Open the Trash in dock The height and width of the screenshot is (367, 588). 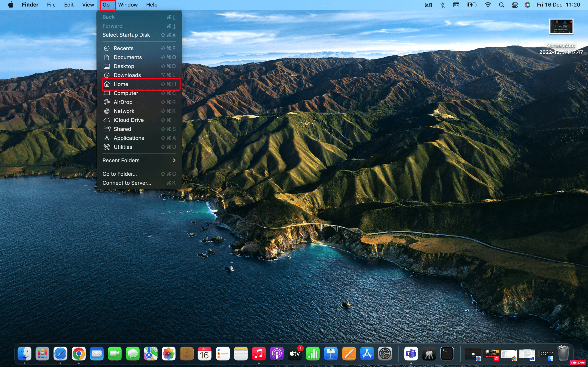[x=563, y=354]
